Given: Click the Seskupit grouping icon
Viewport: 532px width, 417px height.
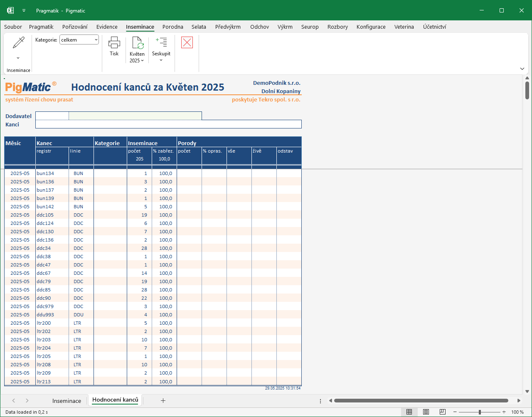Looking at the screenshot, I should point(161,42).
